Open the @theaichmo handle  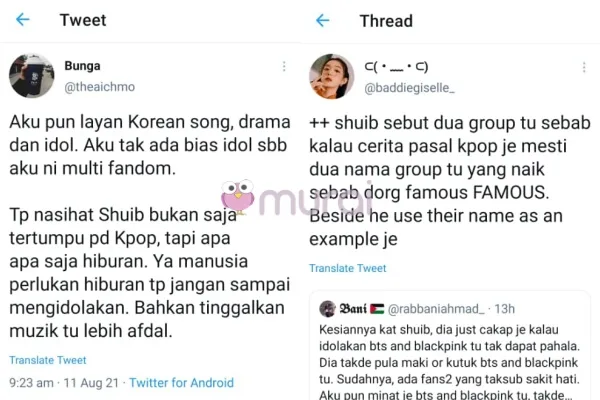click(99, 87)
